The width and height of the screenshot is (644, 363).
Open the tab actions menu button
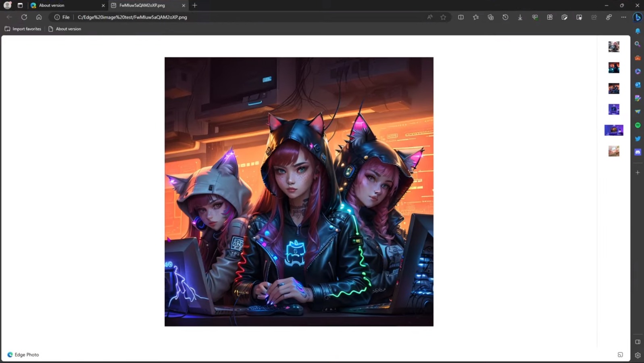coord(20,5)
